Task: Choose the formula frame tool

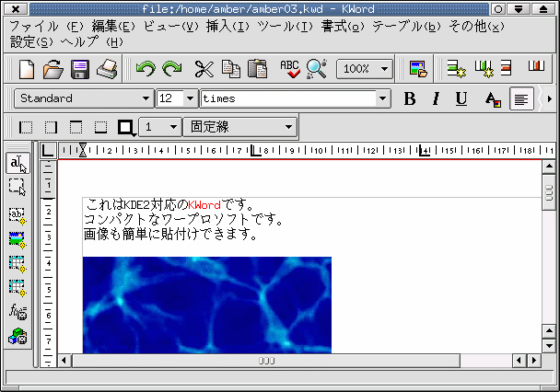Action: [17, 312]
